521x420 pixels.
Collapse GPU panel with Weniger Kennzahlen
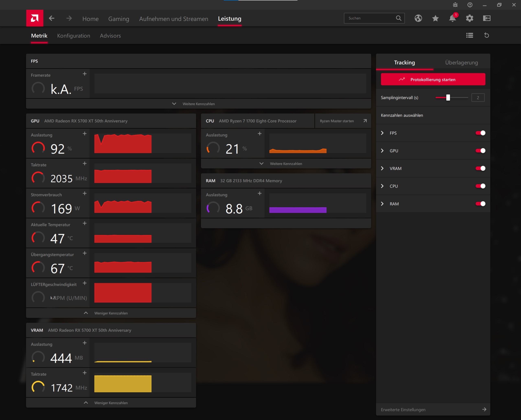pyautogui.click(x=111, y=313)
